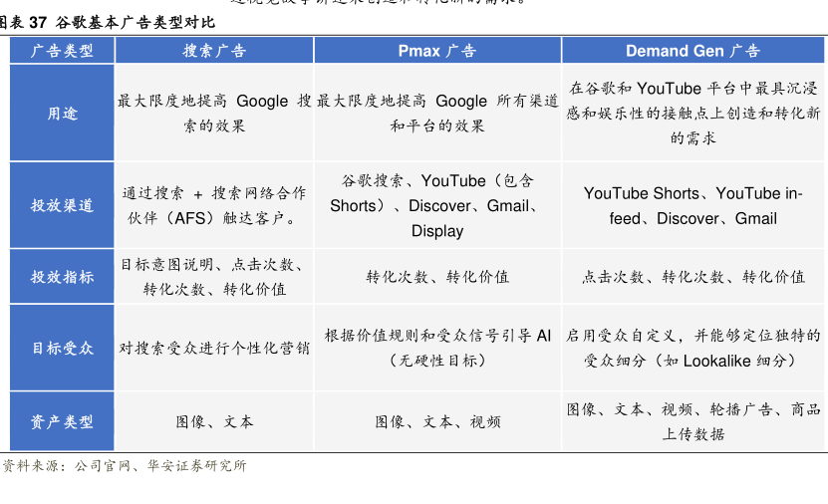Click cell '对搜索受众进行个性化营销'
Viewport: 828px width, 504px height.
point(214,348)
